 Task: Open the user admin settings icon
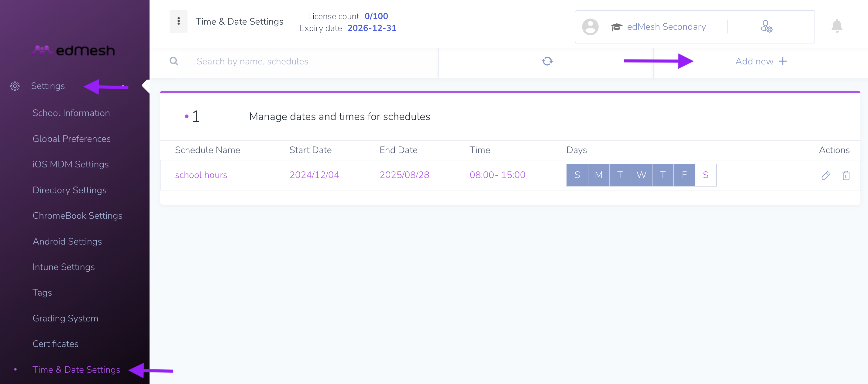pyautogui.click(x=766, y=26)
